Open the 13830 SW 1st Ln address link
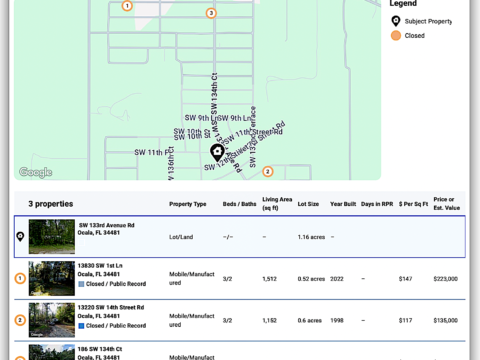480x360 pixels. 100,266
